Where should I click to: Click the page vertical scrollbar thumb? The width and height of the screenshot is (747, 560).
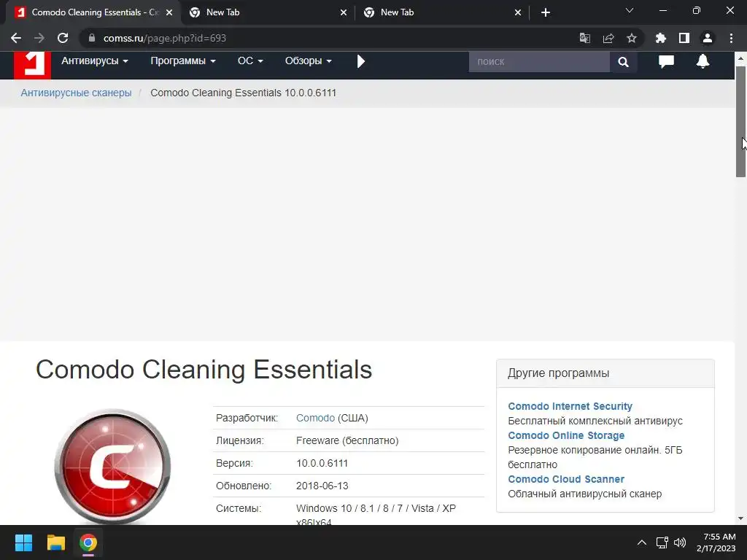[x=740, y=122]
